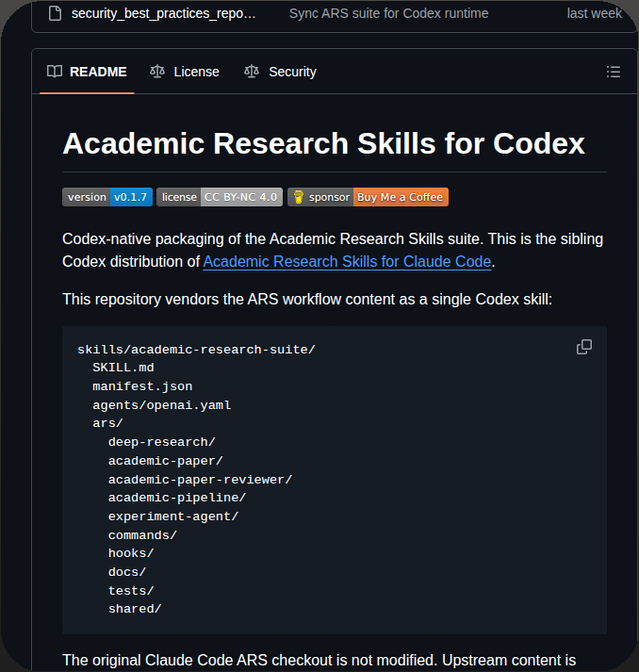Click the scales icon on the License tab

point(157,72)
